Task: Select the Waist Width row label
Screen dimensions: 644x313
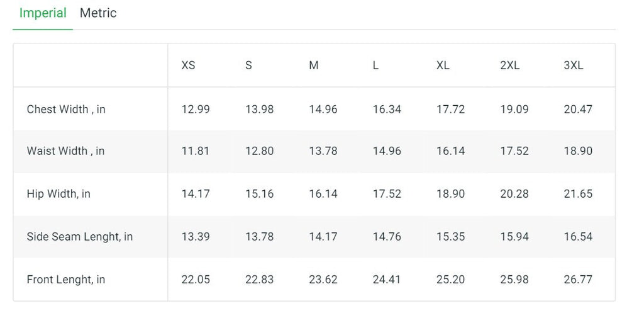Action: click(x=65, y=151)
